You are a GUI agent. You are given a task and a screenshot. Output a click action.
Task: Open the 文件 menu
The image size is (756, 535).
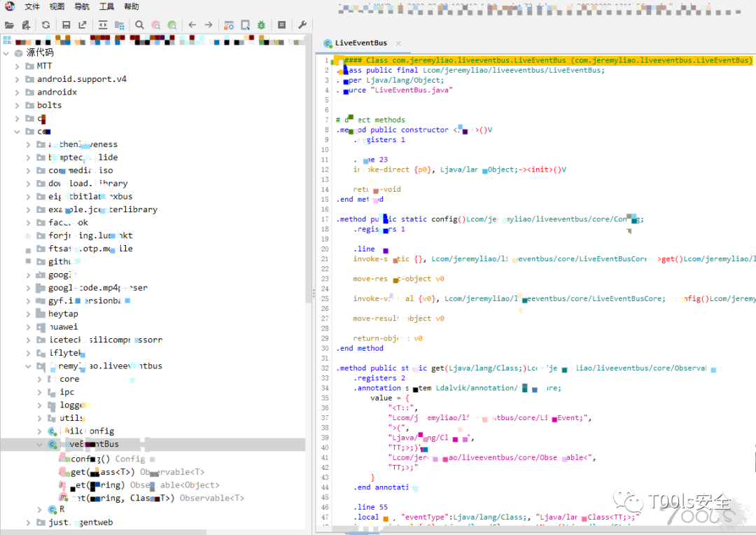(x=32, y=6)
